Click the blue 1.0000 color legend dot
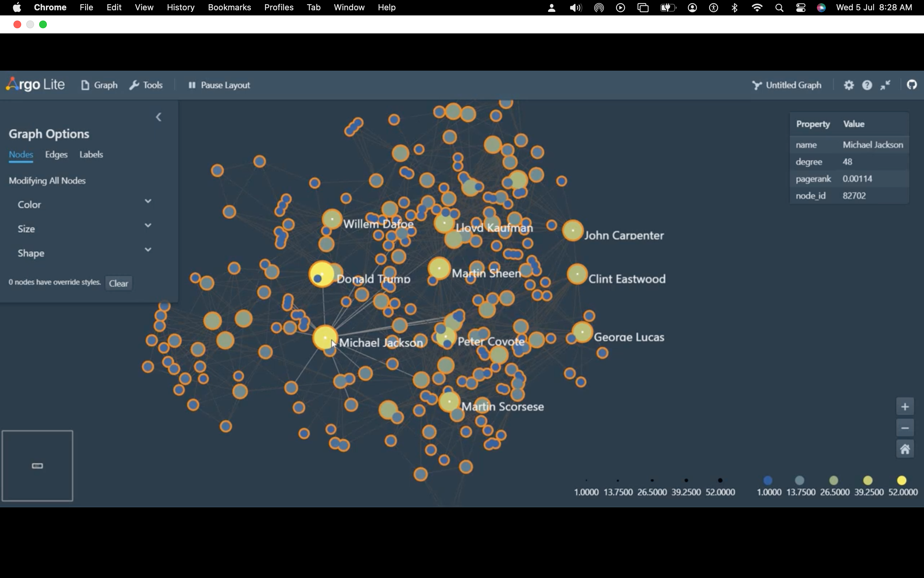 768,480
